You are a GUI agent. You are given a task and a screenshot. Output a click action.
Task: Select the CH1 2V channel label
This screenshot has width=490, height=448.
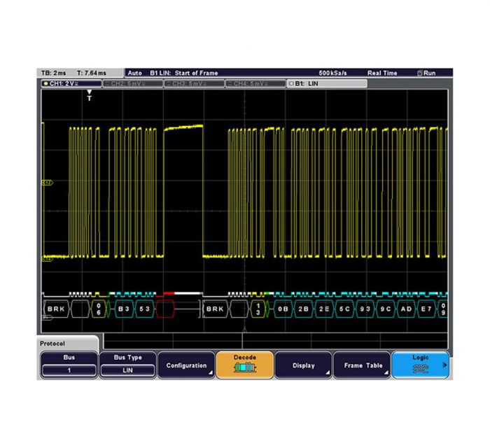click(71, 83)
